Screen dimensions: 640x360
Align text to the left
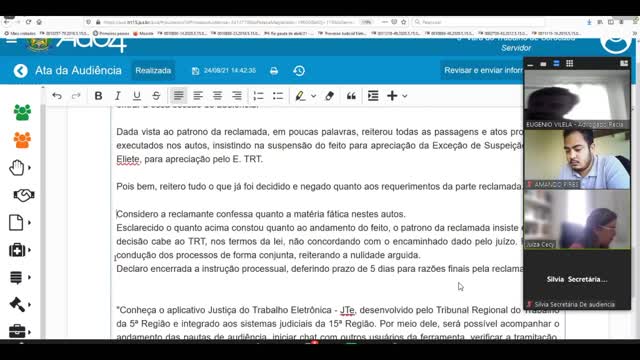coord(198,96)
